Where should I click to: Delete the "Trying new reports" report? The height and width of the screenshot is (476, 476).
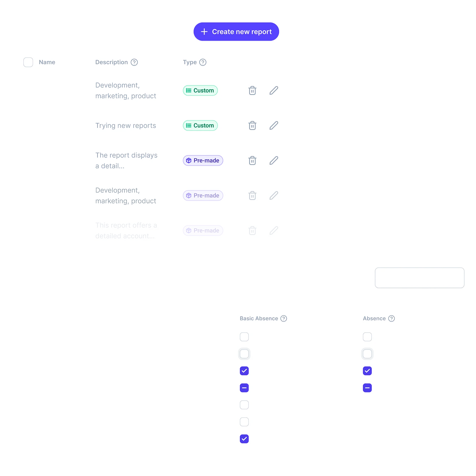(x=252, y=125)
